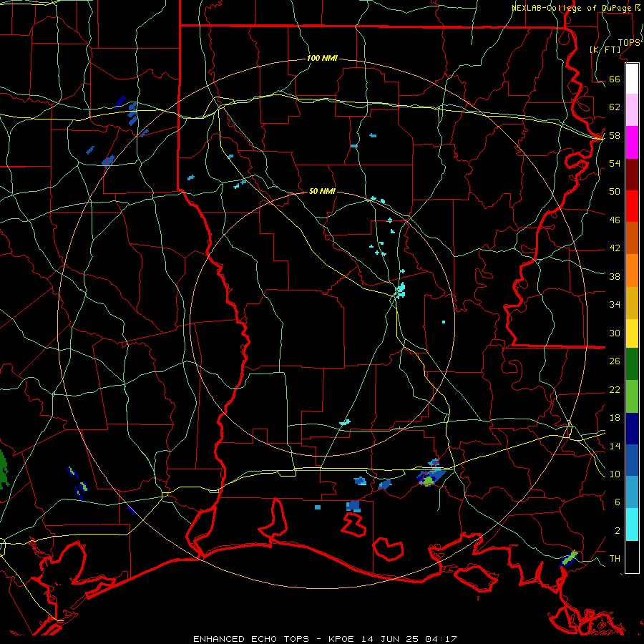The width and height of the screenshot is (644, 644).
Task: Click the '50 NMI' range ring label
Action: pos(322,191)
